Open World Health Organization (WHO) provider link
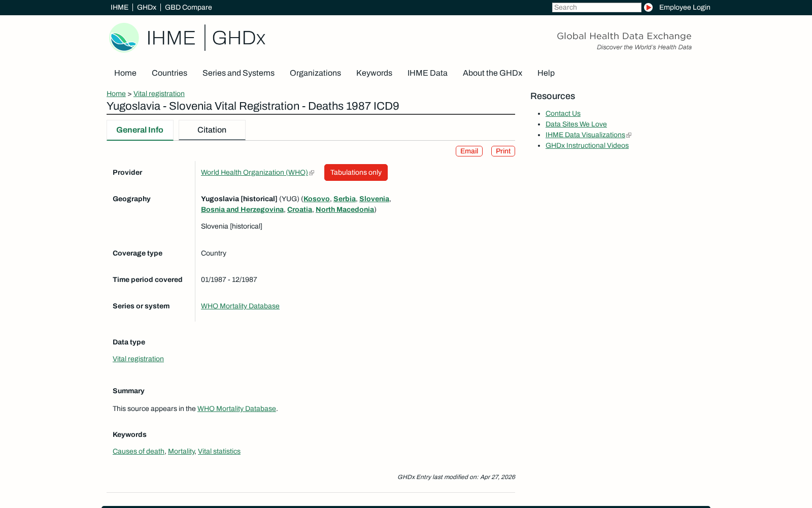This screenshot has height=508, width=812. (x=254, y=173)
